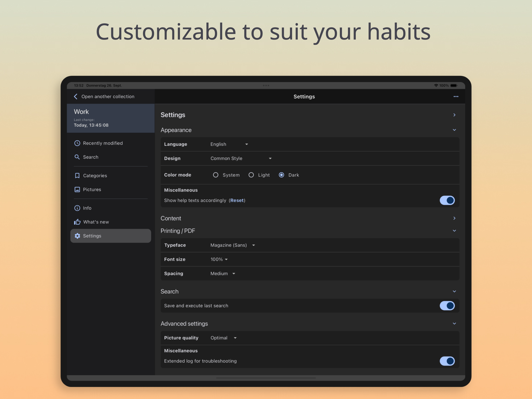
Task: Click the clock icon for Recently modified
Action: 77,143
